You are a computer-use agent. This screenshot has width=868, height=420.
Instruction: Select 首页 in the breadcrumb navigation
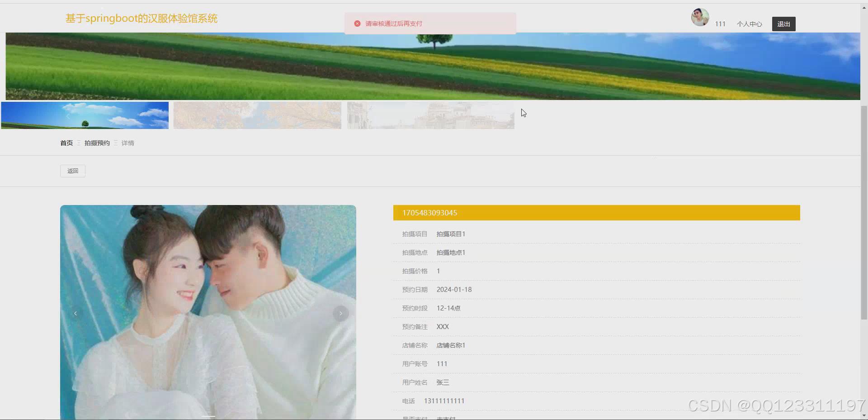pos(66,143)
